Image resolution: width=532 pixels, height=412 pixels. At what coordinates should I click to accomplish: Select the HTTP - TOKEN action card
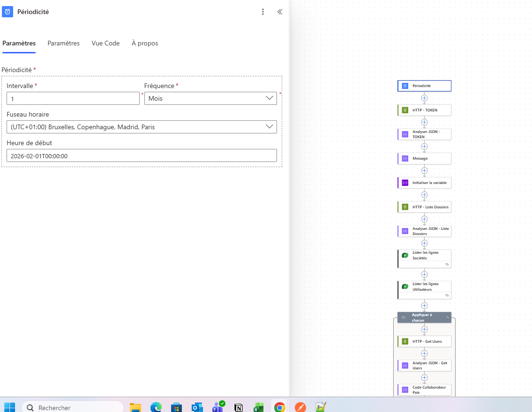click(424, 110)
